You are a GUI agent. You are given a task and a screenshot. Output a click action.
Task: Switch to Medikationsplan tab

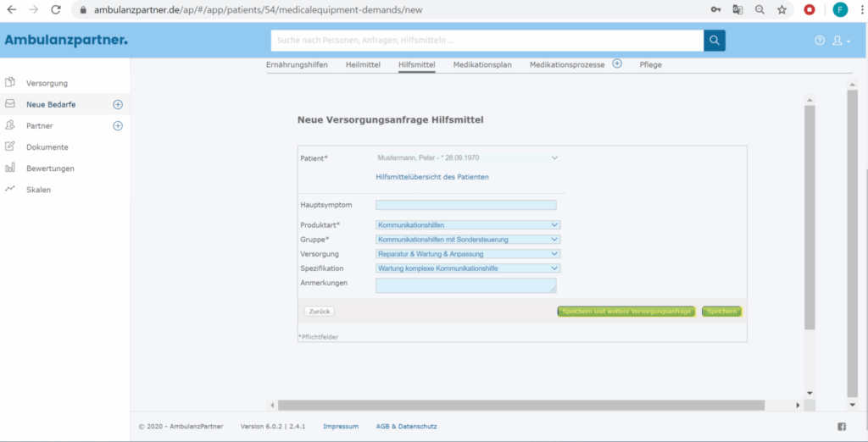tap(482, 64)
